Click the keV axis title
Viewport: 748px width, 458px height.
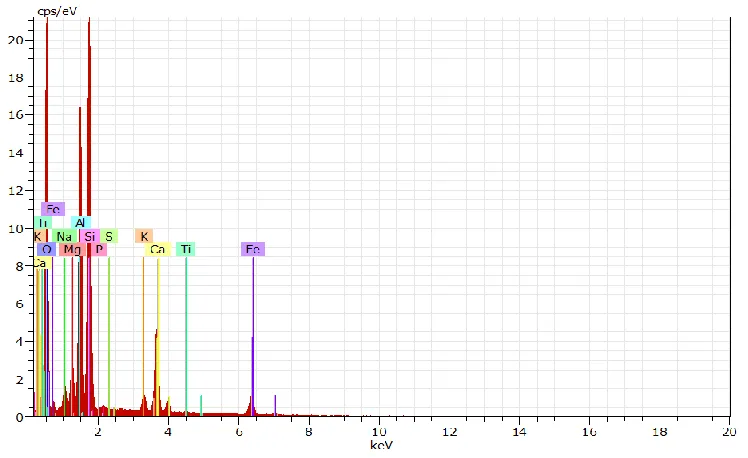pos(381,445)
